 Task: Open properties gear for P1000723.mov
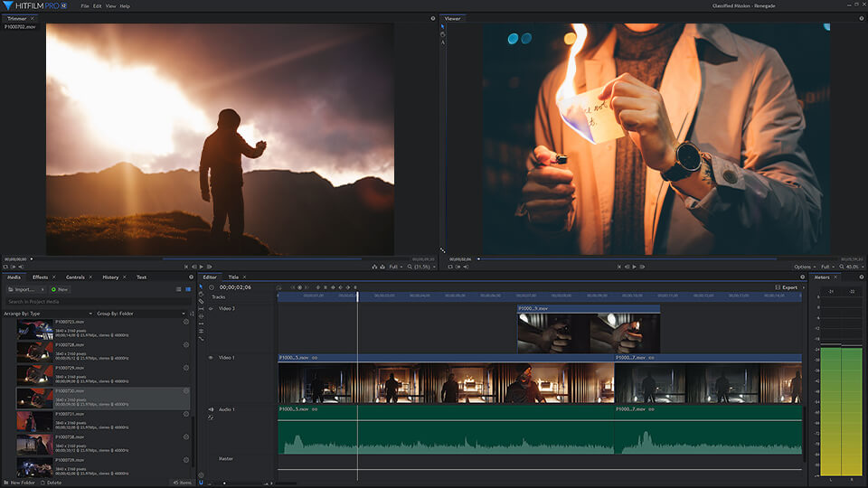[186, 322]
